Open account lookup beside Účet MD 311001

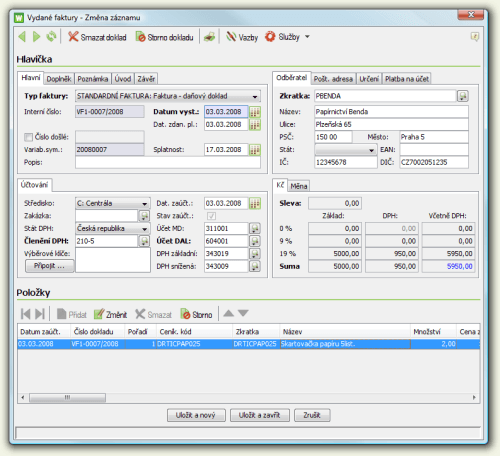click(x=255, y=228)
